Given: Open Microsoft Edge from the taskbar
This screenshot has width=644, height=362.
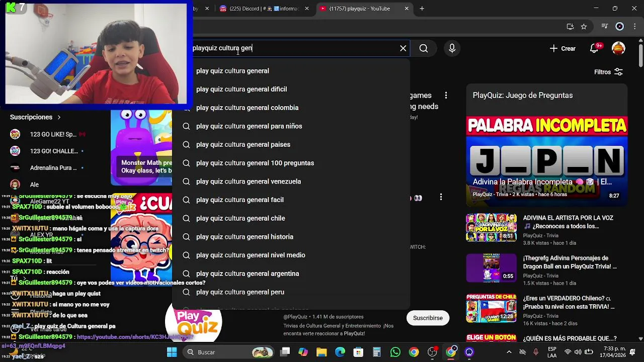Looking at the screenshot, I should [340, 352].
